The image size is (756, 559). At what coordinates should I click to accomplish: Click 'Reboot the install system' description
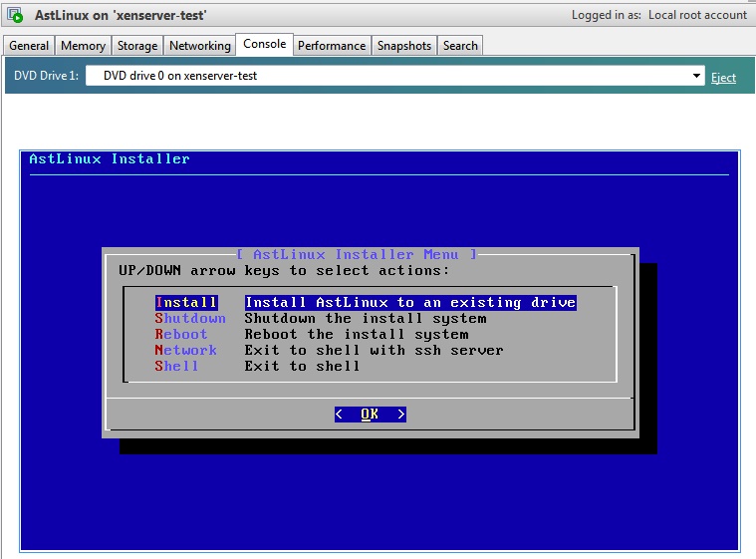click(x=357, y=334)
